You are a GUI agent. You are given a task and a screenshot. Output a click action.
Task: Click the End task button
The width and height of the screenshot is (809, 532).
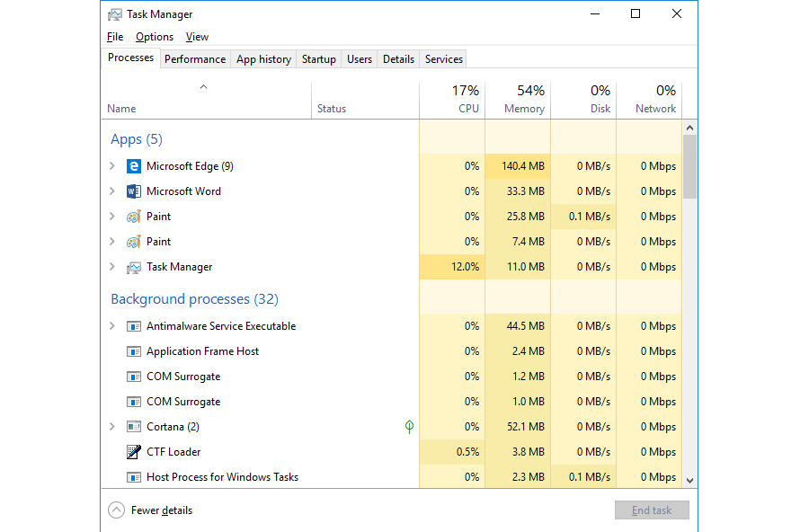coord(652,510)
